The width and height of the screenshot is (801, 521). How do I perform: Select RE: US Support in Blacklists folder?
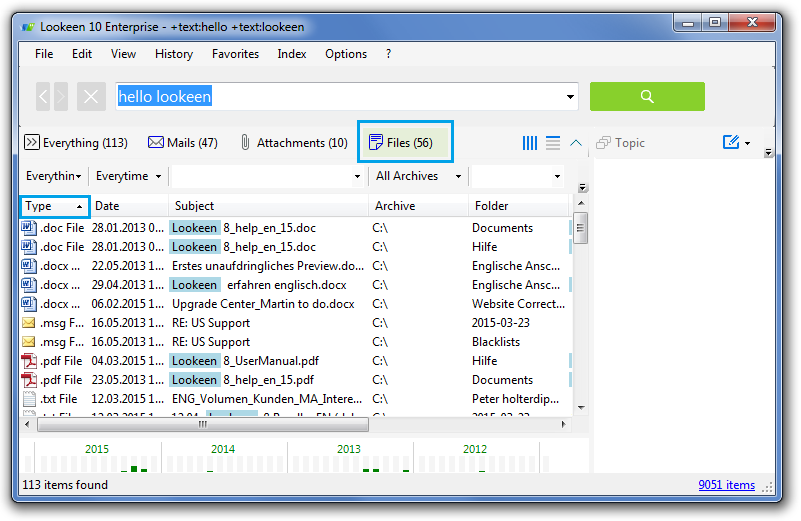pyautogui.click(x=296, y=342)
